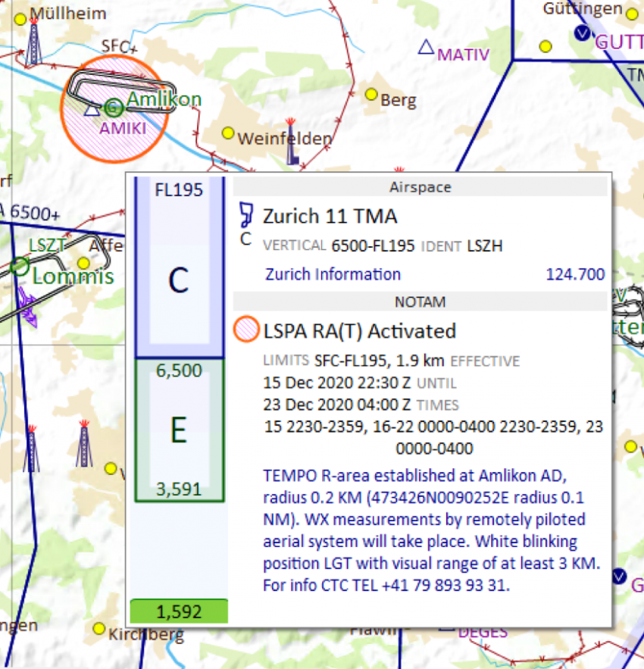The height and width of the screenshot is (669, 644).
Task: Select the 15 Dec 2020 22:30 Z date
Action: [x=336, y=383]
